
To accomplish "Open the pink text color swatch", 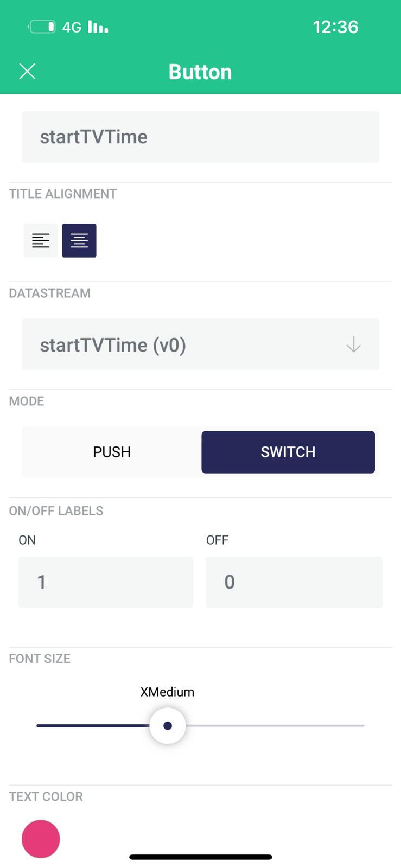I will pos(41,839).
